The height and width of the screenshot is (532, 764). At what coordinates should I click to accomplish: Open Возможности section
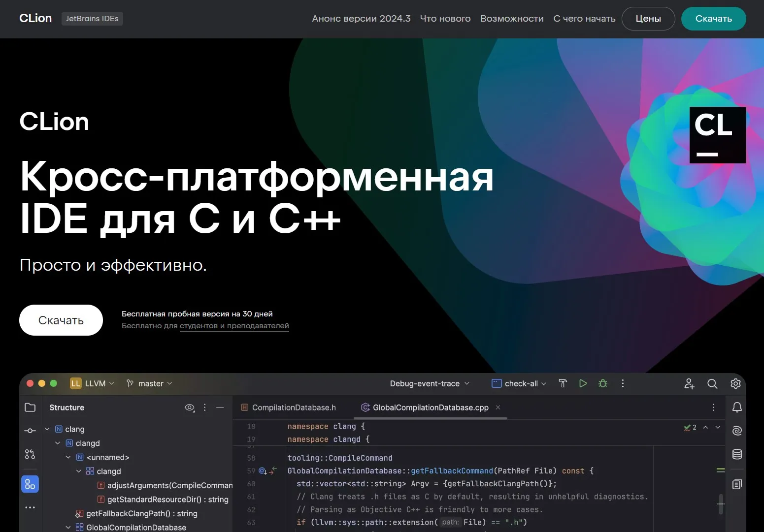pos(512,19)
